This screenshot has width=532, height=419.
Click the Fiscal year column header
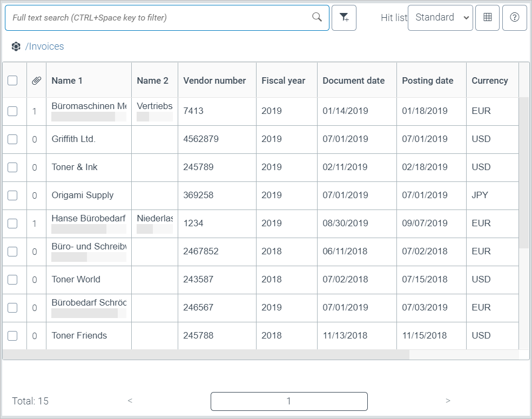(283, 80)
